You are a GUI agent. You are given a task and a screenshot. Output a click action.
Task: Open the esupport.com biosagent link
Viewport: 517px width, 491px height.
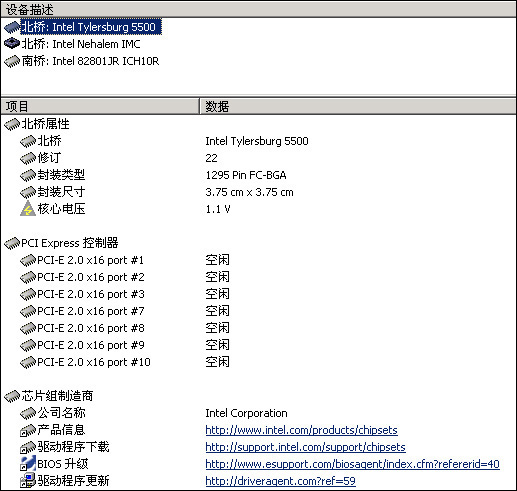(x=352, y=464)
